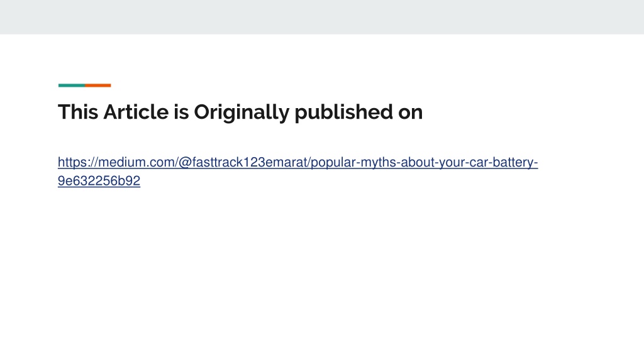Click the word 'This' in the heading
Image resolution: width=644 pixels, height=362 pixels.
[78, 112]
